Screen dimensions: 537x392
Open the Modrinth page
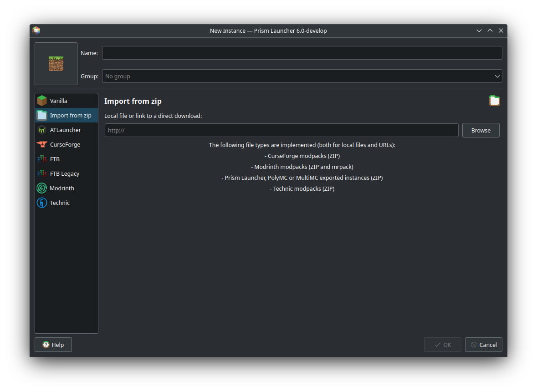[66, 188]
